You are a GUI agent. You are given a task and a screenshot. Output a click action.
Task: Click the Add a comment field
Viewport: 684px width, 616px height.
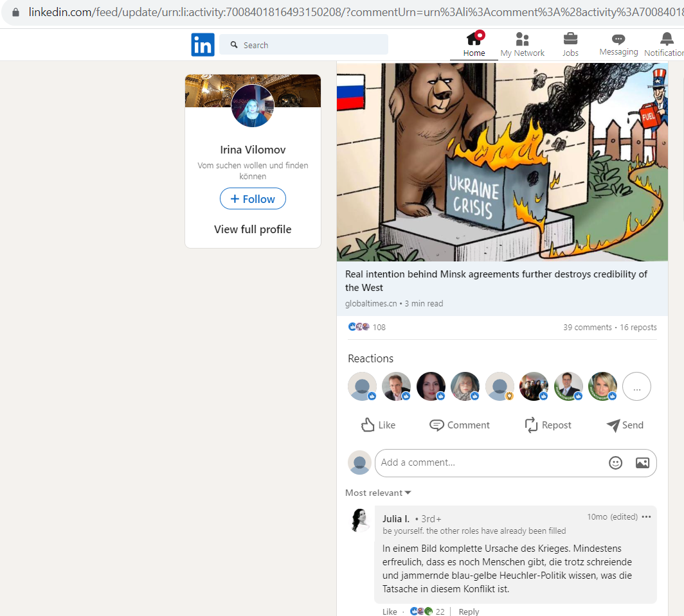[516, 463]
